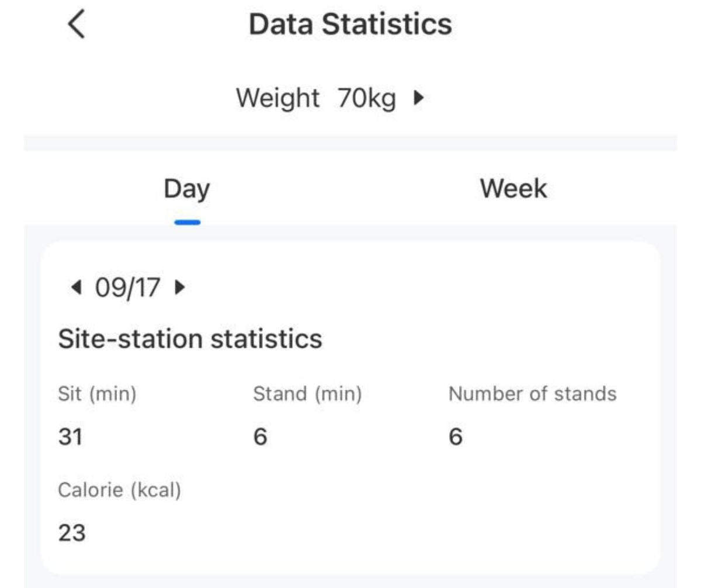
Task: Tap the Calorie (kcal) label
Action: 119,490
